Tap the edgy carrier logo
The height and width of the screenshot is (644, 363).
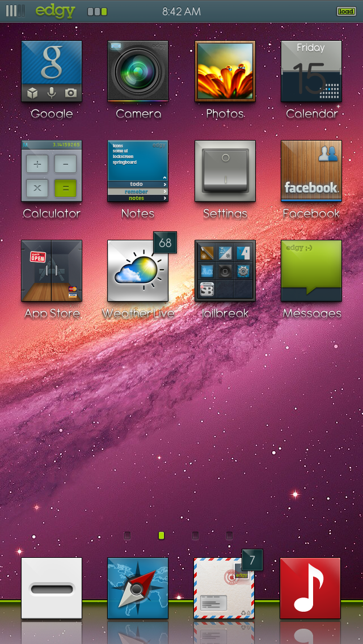pos(55,11)
